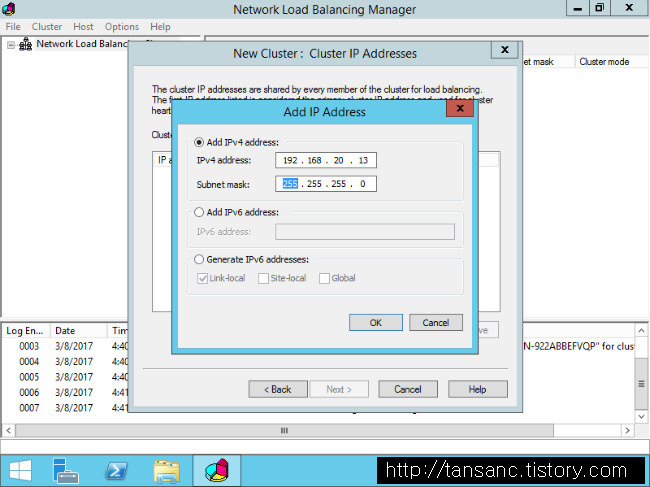Image resolution: width=650 pixels, height=487 pixels.
Task: Toggle the Link-local checkbox
Action: (202, 278)
